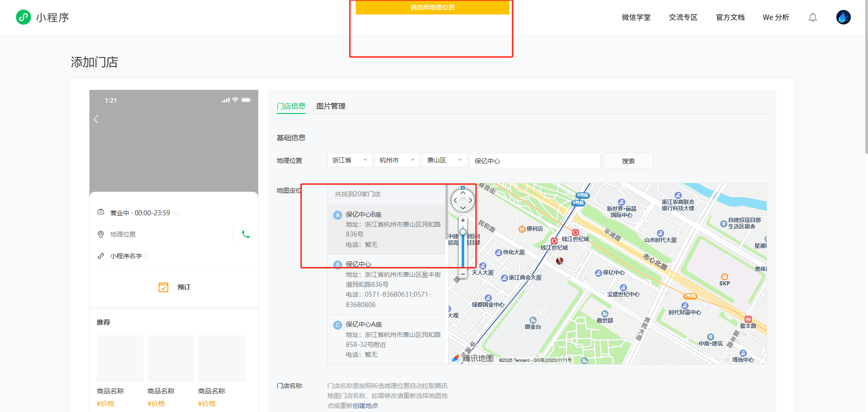This screenshot has width=868, height=412.
Task: Click the location search field containing 保亿中心
Action: (x=535, y=161)
